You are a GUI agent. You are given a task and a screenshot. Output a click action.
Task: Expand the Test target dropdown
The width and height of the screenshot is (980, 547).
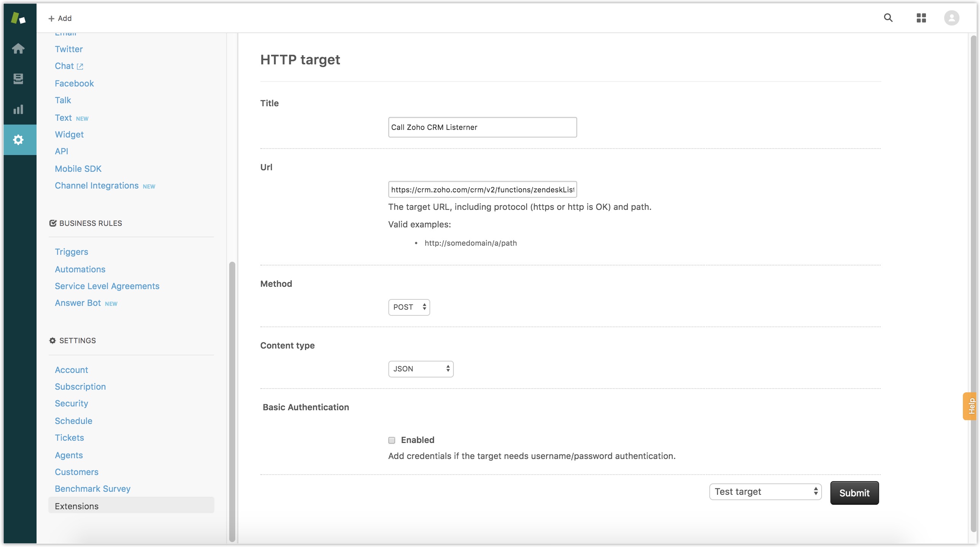pyautogui.click(x=765, y=492)
